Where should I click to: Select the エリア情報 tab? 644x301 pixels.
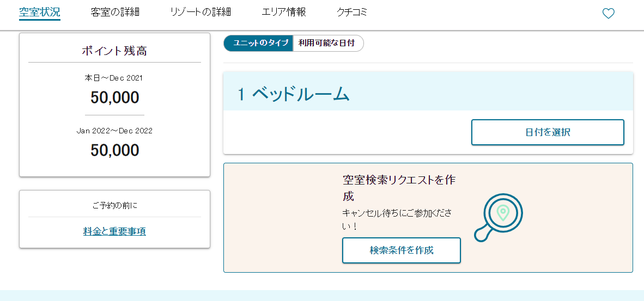(x=284, y=13)
